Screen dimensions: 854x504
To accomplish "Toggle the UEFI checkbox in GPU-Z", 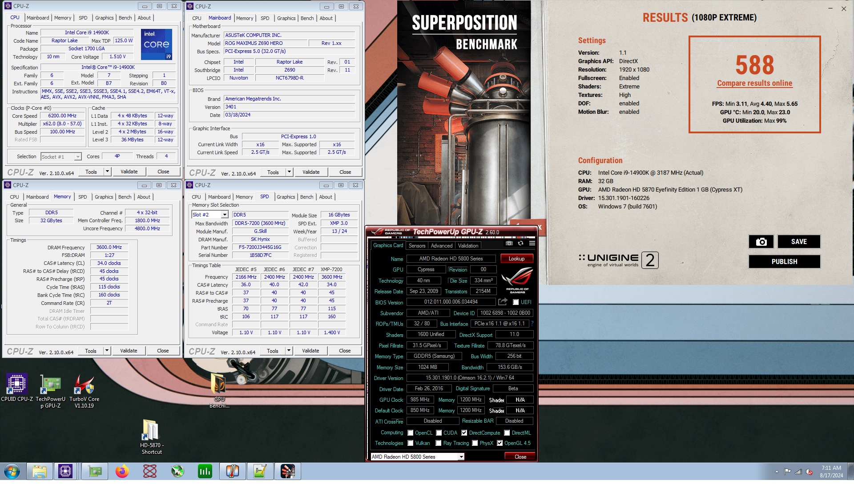I will 516,302.
